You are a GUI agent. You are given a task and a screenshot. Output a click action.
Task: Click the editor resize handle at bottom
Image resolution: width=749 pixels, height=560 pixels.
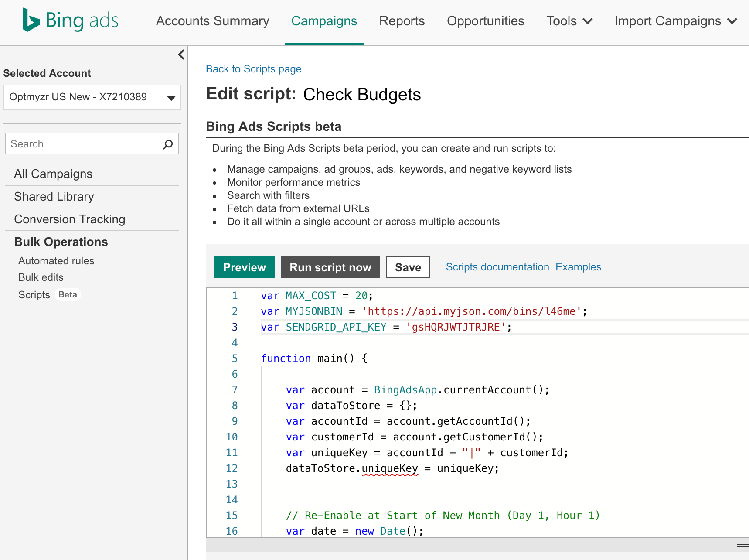coord(742,545)
